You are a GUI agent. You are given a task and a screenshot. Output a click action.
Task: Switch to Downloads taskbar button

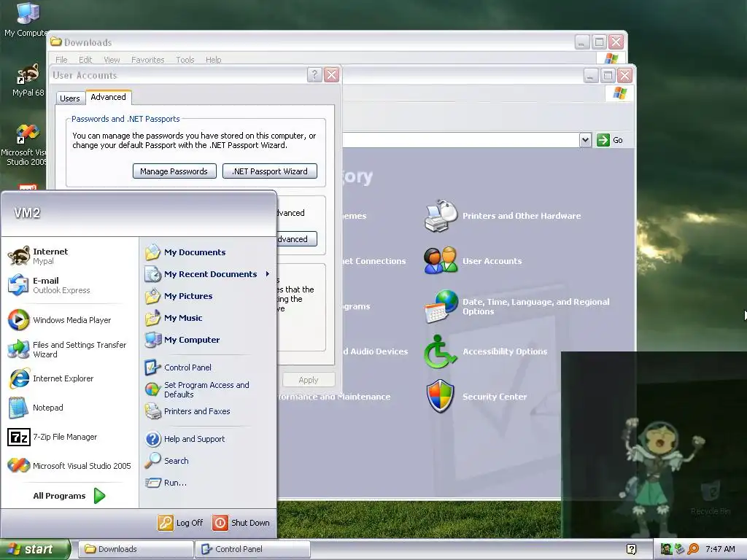(136, 549)
